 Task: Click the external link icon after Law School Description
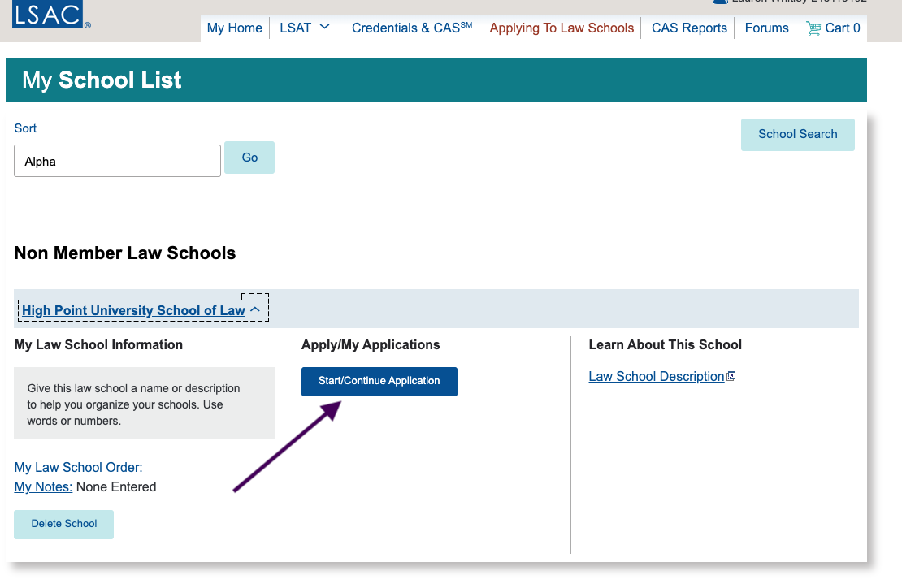point(731,375)
